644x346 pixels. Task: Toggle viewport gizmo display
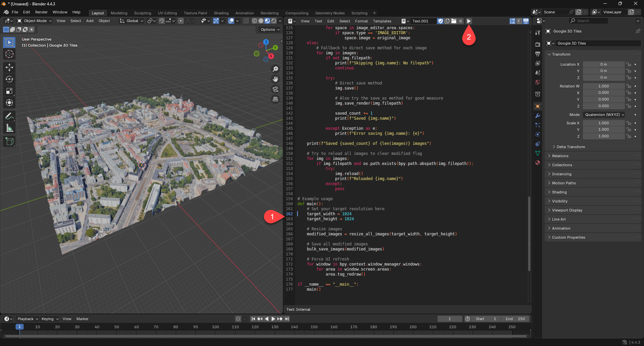(x=216, y=21)
